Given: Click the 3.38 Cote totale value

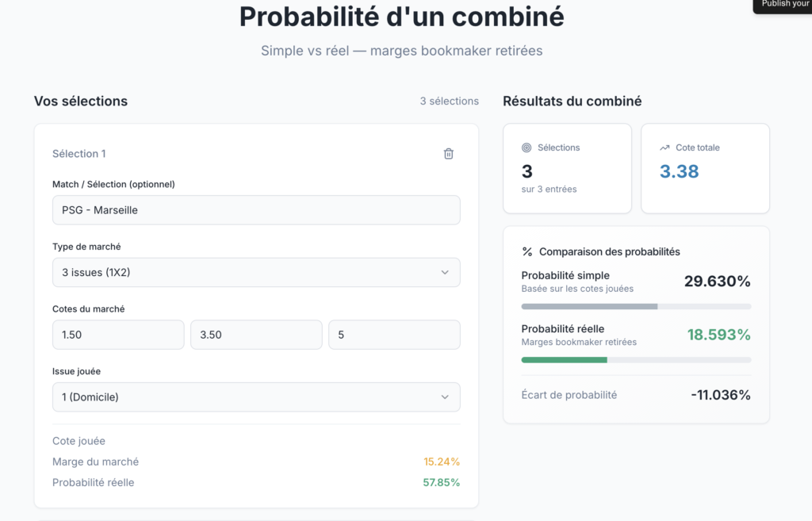Looking at the screenshot, I should tap(680, 171).
